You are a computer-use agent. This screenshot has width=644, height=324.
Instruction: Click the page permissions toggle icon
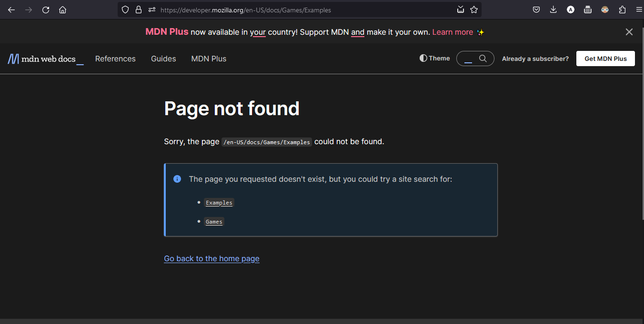(151, 10)
